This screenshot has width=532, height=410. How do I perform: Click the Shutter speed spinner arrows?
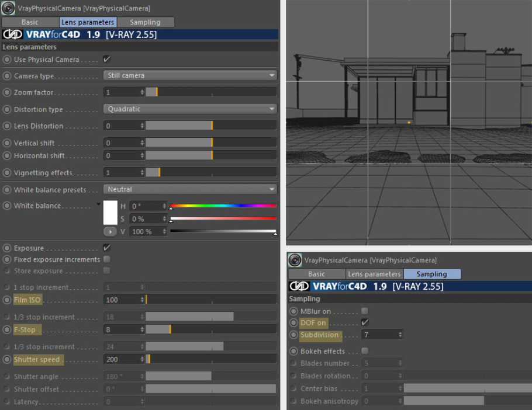tap(142, 359)
